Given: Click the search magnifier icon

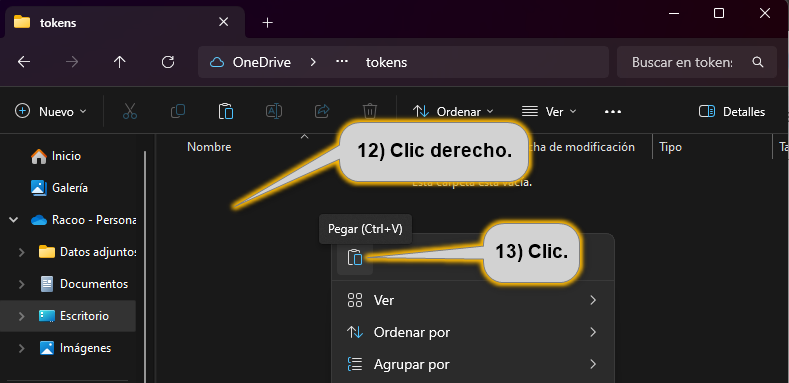Looking at the screenshot, I should point(758,62).
